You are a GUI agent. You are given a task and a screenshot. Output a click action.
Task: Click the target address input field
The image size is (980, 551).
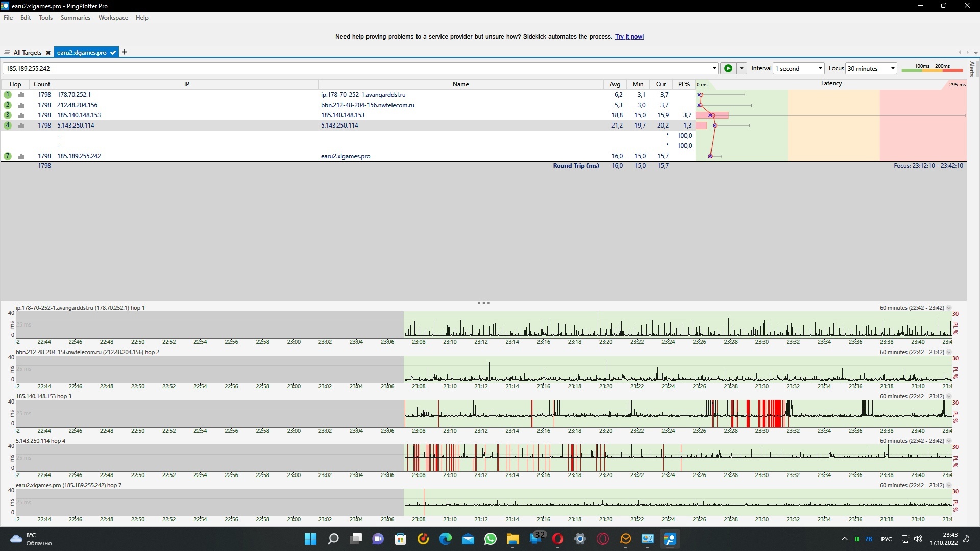coord(357,68)
